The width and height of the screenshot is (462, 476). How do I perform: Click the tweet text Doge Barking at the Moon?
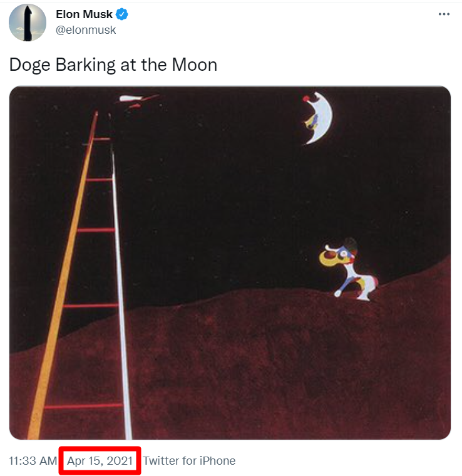pyautogui.click(x=113, y=65)
